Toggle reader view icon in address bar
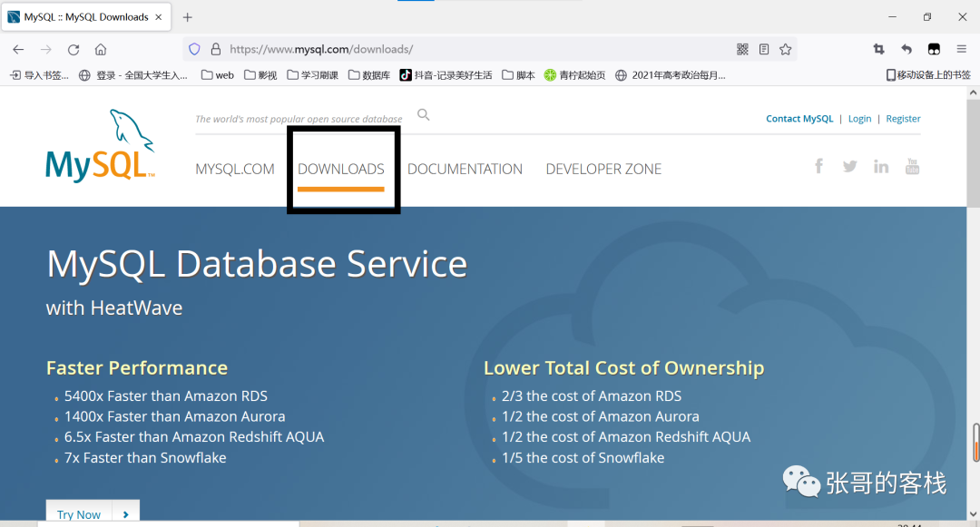The image size is (980, 527). pos(764,49)
